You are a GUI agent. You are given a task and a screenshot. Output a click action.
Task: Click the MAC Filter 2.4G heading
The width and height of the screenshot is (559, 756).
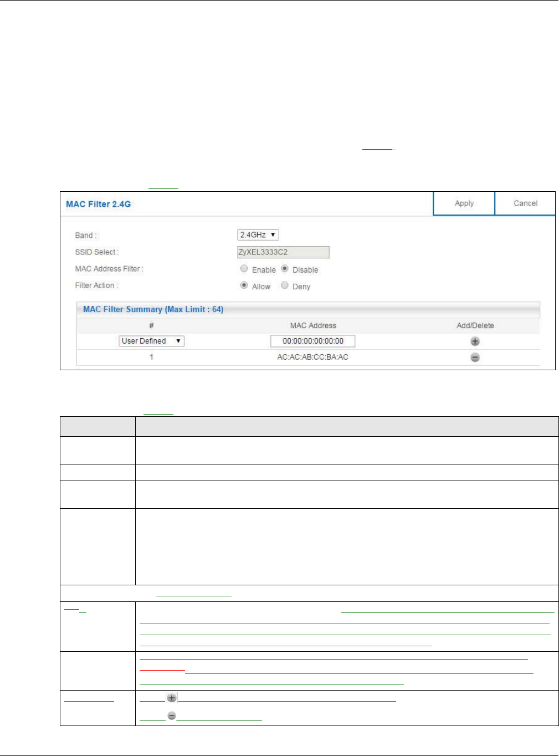(99, 204)
